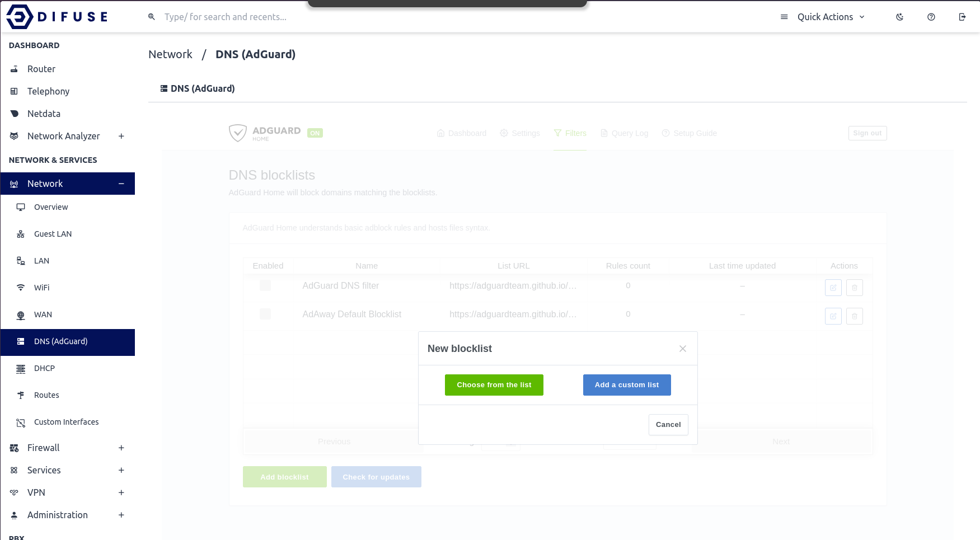Enable the AdAway Default Blocklist checkbox

coord(265,314)
